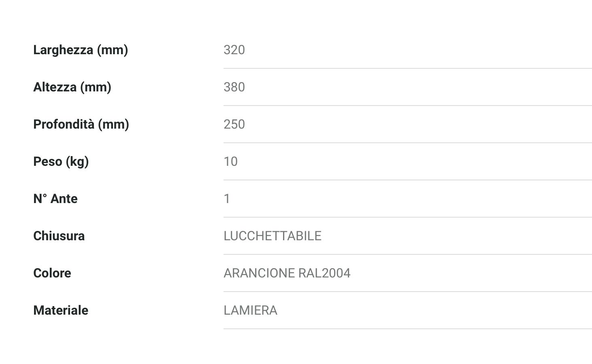Click the Larghezza (mm) label
The height and width of the screenshot is (364, 592).
tap(80, 50)
